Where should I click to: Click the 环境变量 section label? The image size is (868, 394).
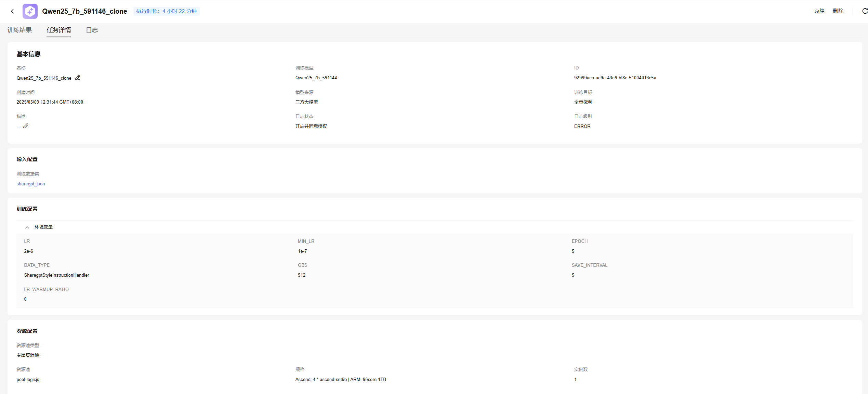click(43, 227)
